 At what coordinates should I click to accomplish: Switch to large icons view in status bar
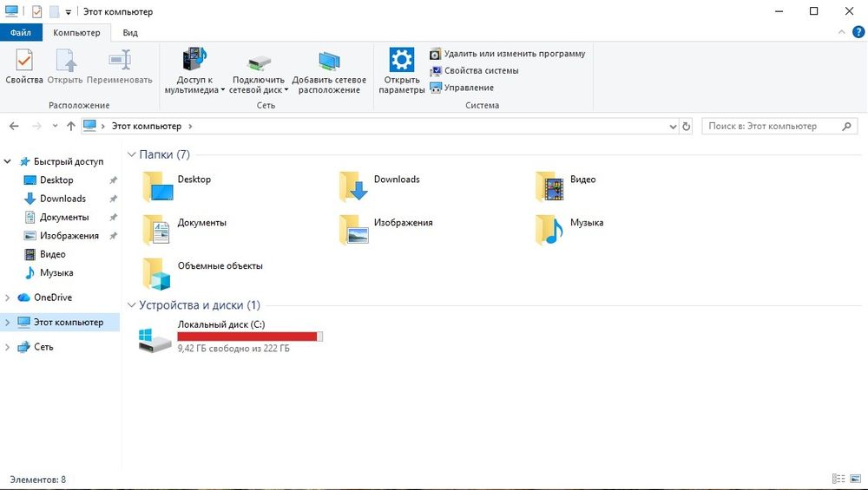pos(855,479)
